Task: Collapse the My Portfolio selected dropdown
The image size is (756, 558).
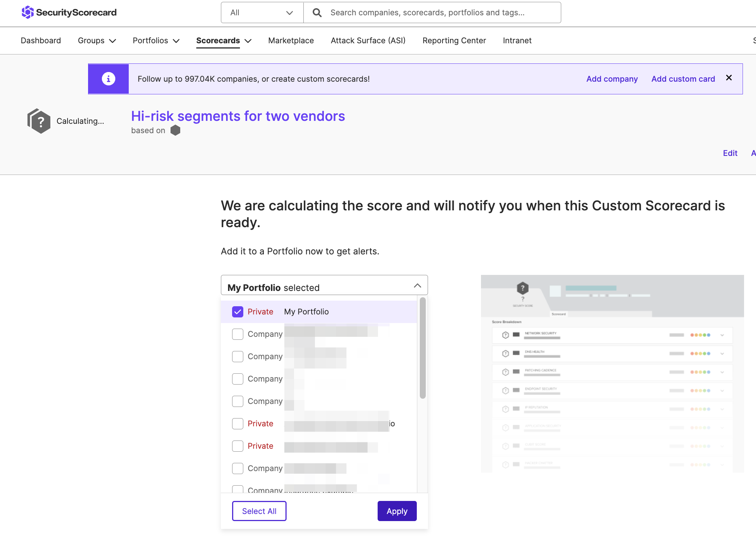Action: click(324, 285)
